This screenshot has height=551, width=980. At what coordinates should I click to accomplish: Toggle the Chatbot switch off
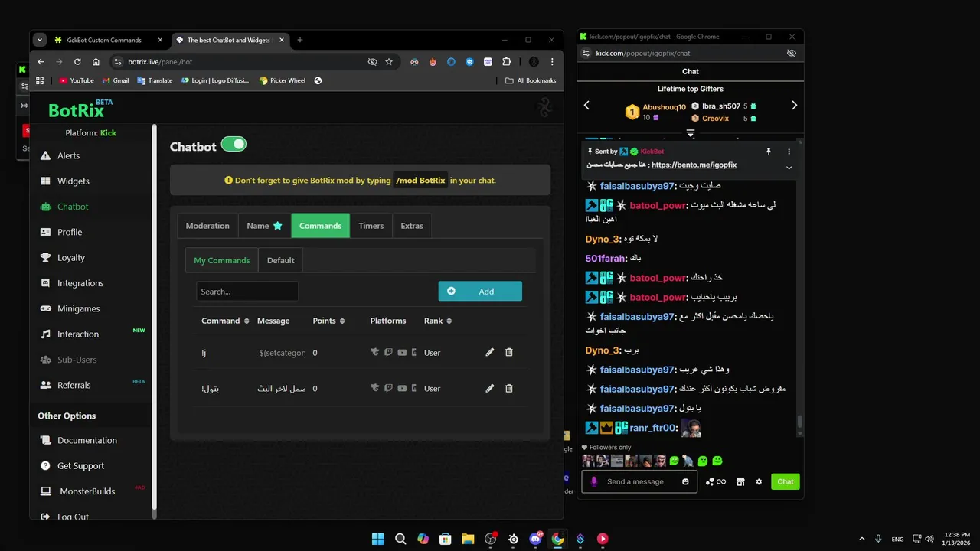coord(234,144)
